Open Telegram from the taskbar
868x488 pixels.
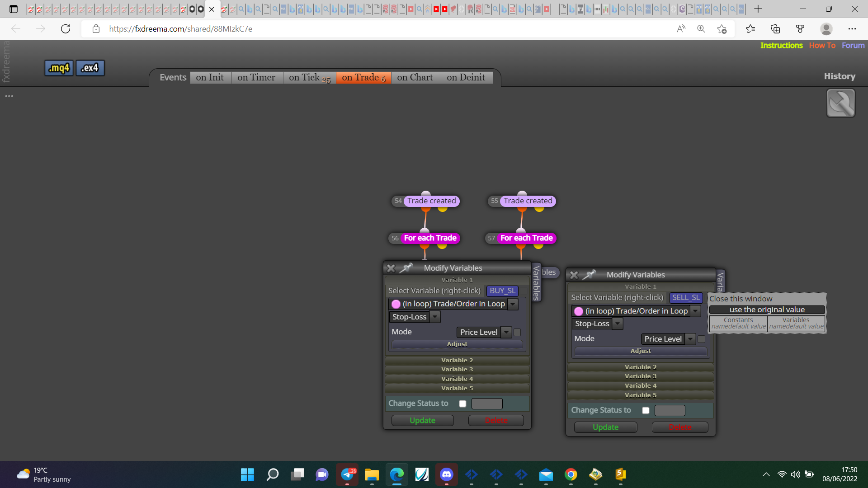(347, 474)
